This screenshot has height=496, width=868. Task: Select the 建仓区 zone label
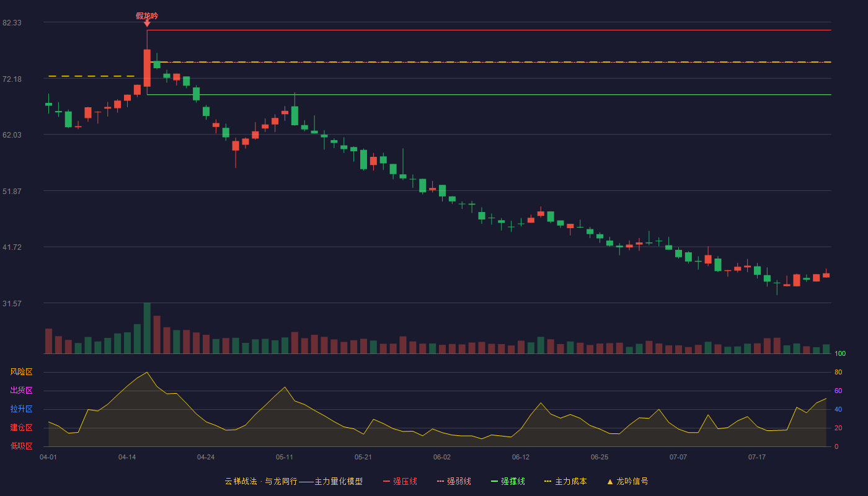21,428
